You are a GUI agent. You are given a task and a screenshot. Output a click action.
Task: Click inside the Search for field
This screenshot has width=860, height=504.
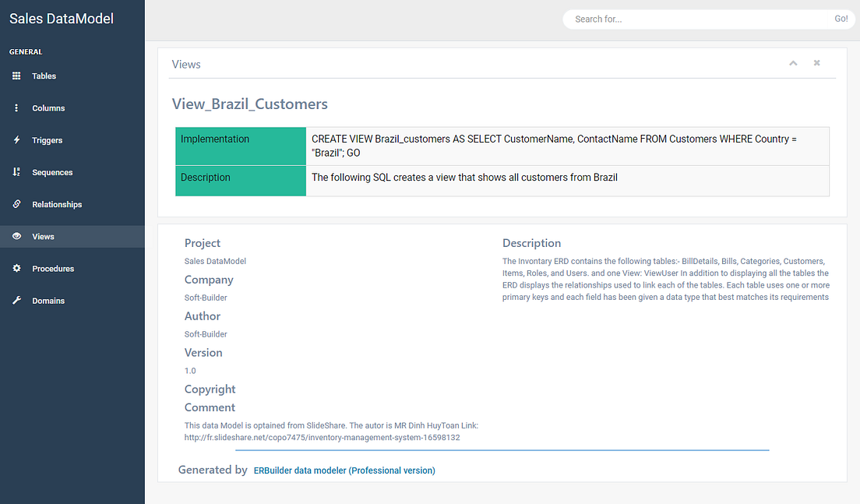pos(686,18)
